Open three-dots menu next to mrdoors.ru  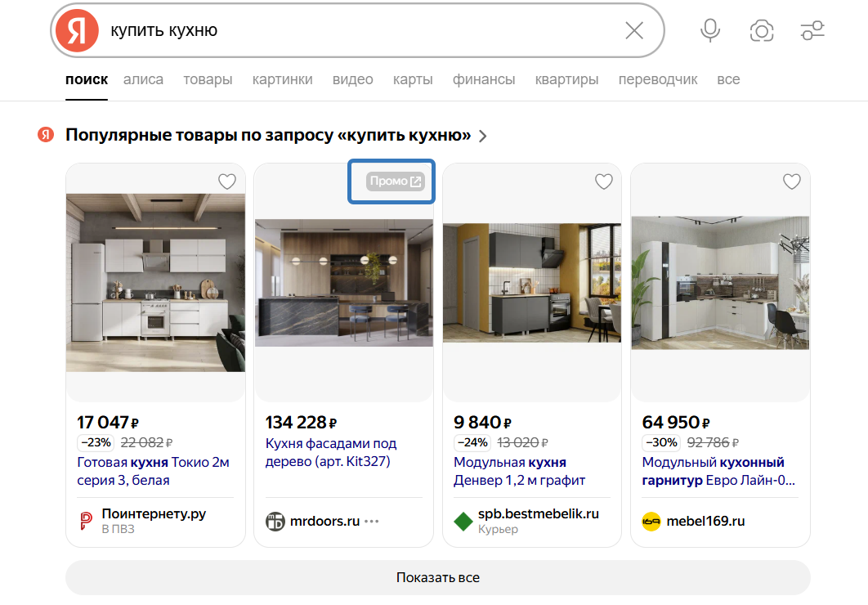(x=373, y=522)
